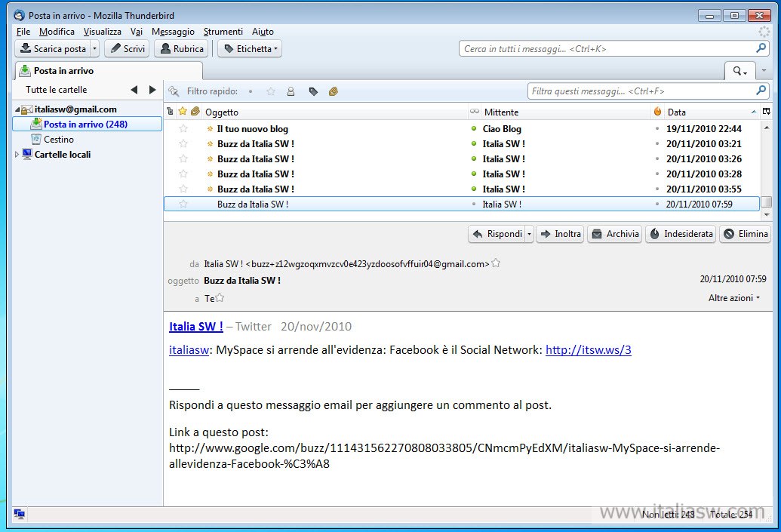Toggle the quick filter pin icon
The width and height of the screenshot is (781, 532).
[174, 91]
